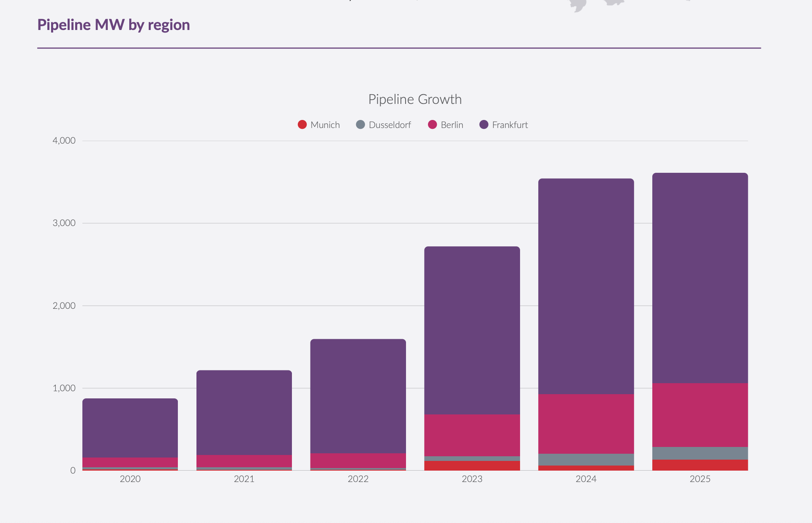The height and width of the screenshot is (523, 812).
Task: Click the 2024 Berlin pink bar segment
Action: (x=586, y=424)
